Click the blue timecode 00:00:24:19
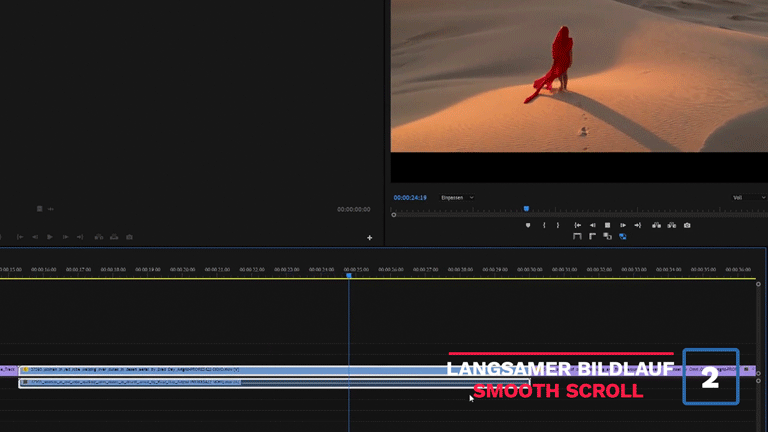The height and width of the screenshot is (432, 768). point(410,197)
